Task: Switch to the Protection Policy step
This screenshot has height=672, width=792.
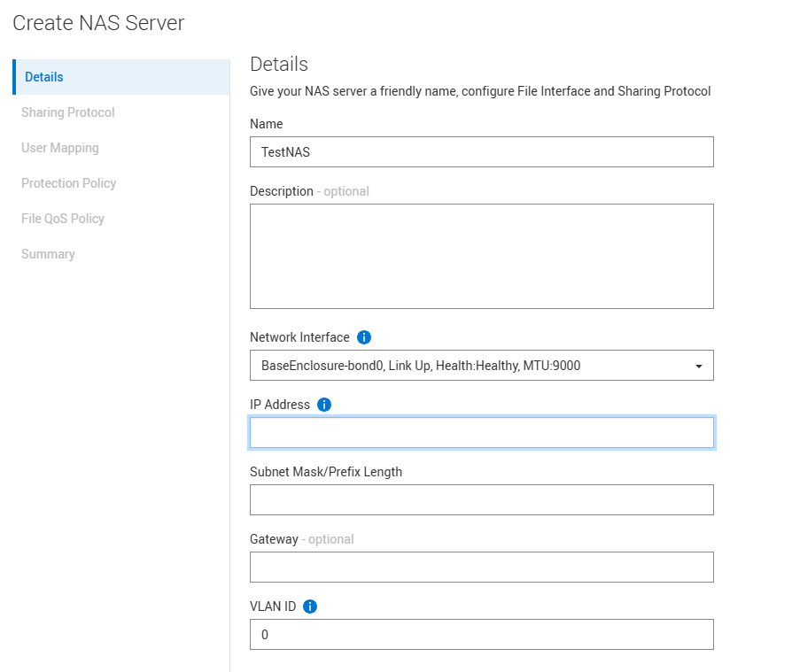Action: (x=68, y=183)
